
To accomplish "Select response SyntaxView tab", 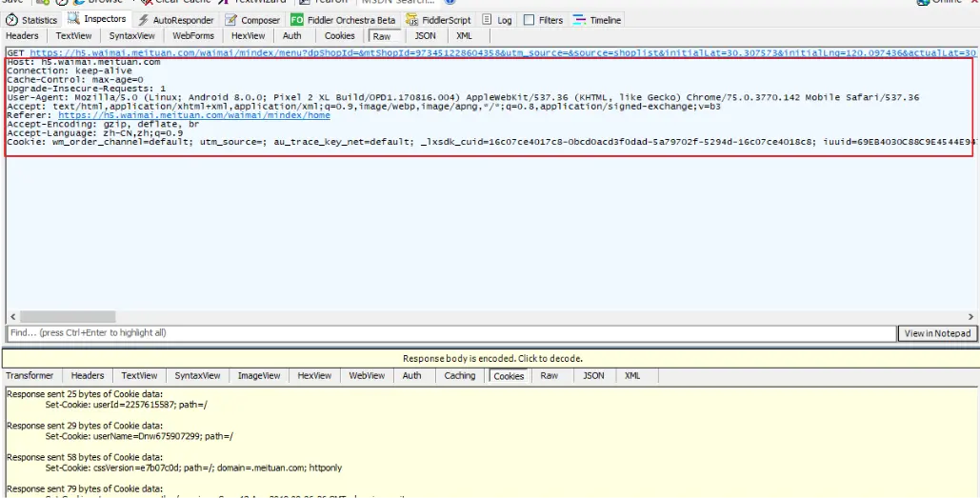I will point(197,375).
